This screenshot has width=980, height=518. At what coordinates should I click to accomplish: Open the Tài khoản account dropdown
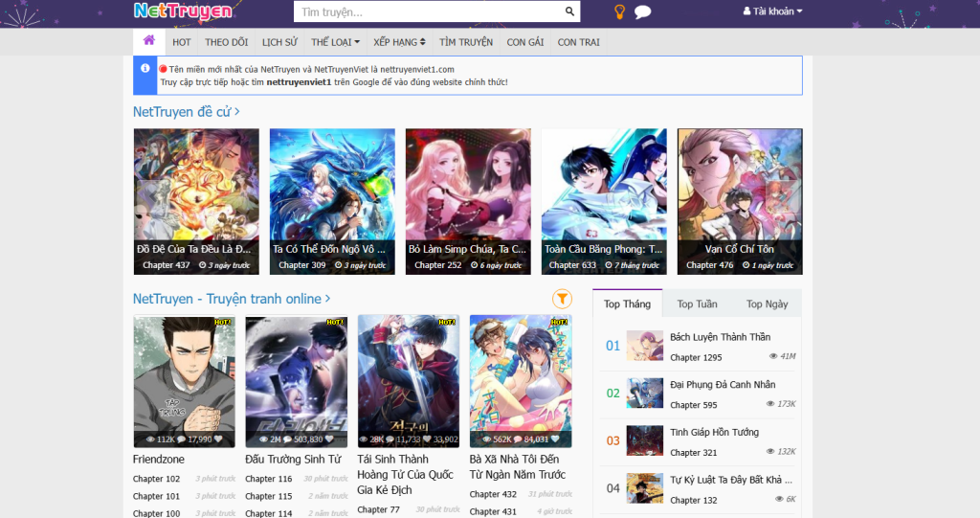772,11
